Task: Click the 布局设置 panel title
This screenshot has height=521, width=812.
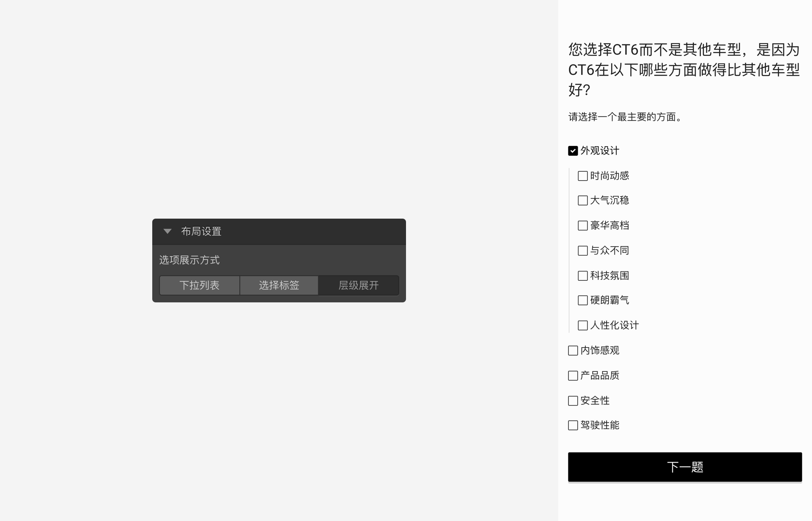Action: (201, 231)
